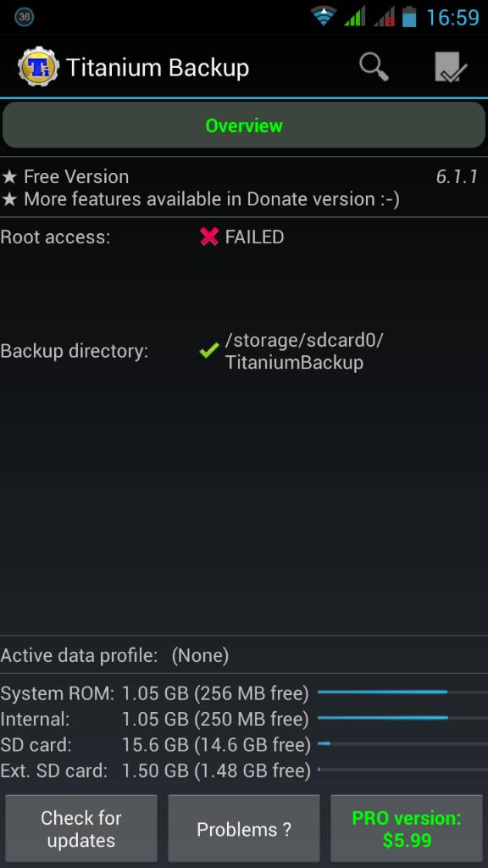
Task: Open the Problems ? button
Action: pyautogui.click(x=244, y=829)
